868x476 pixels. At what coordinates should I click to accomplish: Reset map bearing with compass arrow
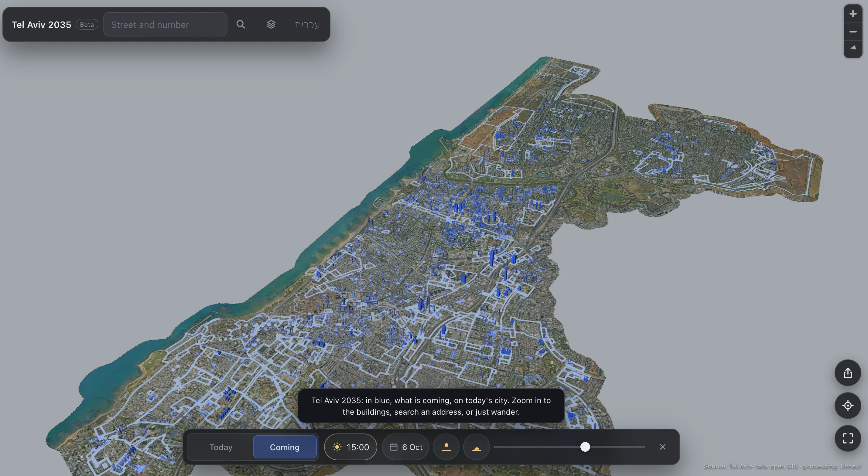pyautogui.click(x=853, y=48)
